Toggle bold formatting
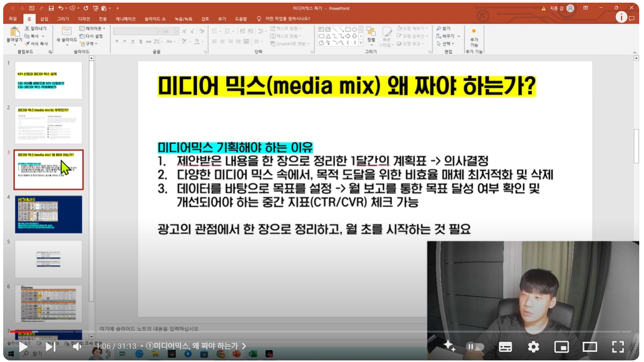Viewport: 644px width, 362px height. coord(117,41)
